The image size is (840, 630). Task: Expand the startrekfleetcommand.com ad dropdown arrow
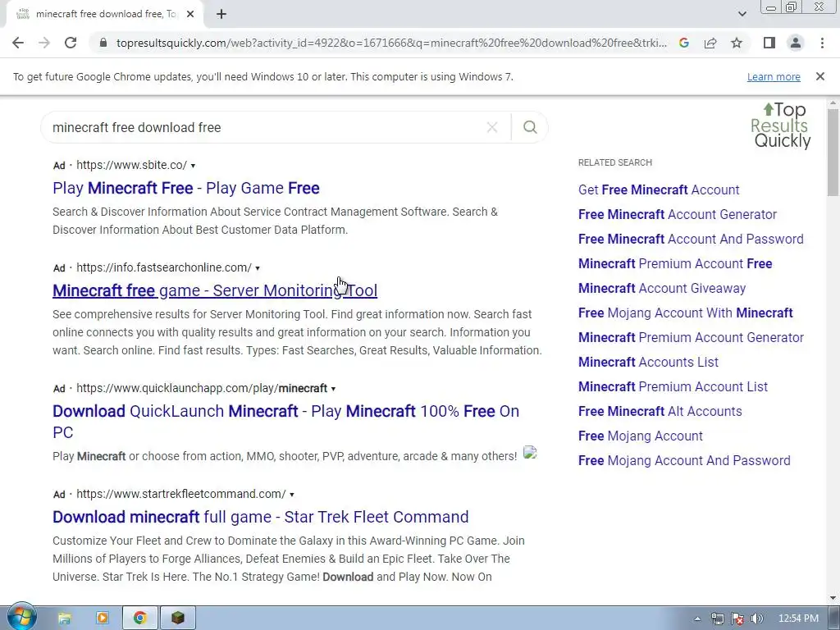(x=291, y=495)
